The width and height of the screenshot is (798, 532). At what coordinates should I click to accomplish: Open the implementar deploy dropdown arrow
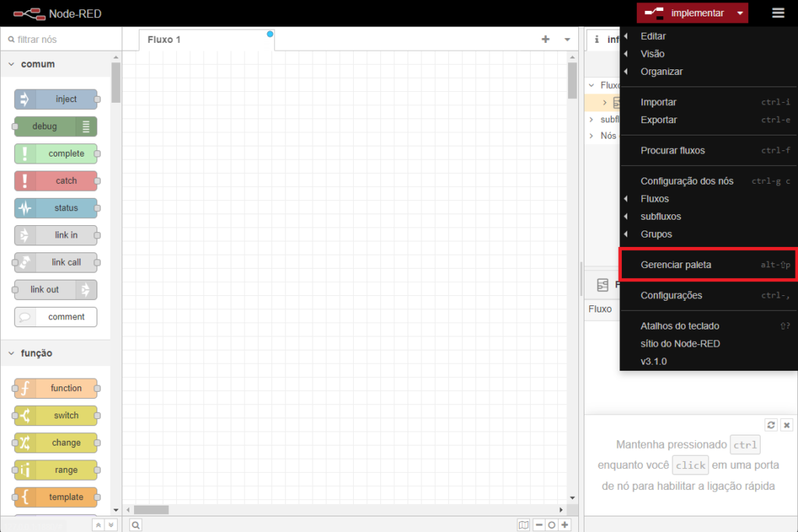pos(740,13)
